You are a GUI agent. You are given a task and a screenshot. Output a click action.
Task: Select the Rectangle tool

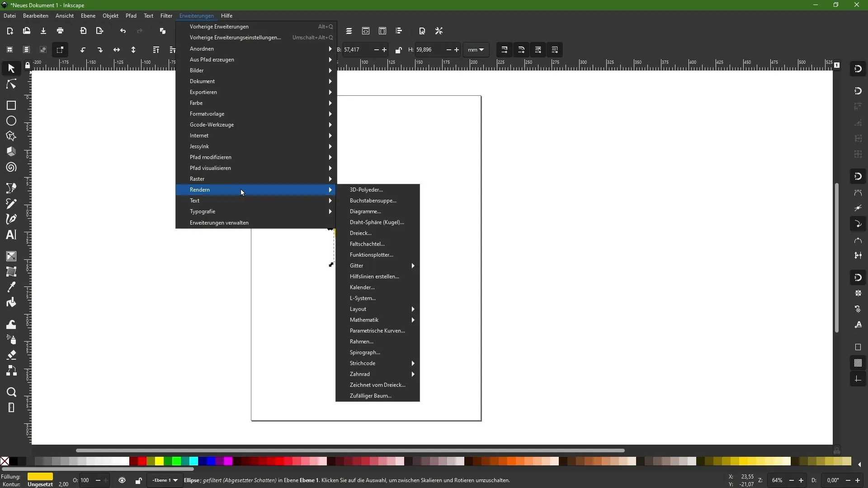click(11, 105)
